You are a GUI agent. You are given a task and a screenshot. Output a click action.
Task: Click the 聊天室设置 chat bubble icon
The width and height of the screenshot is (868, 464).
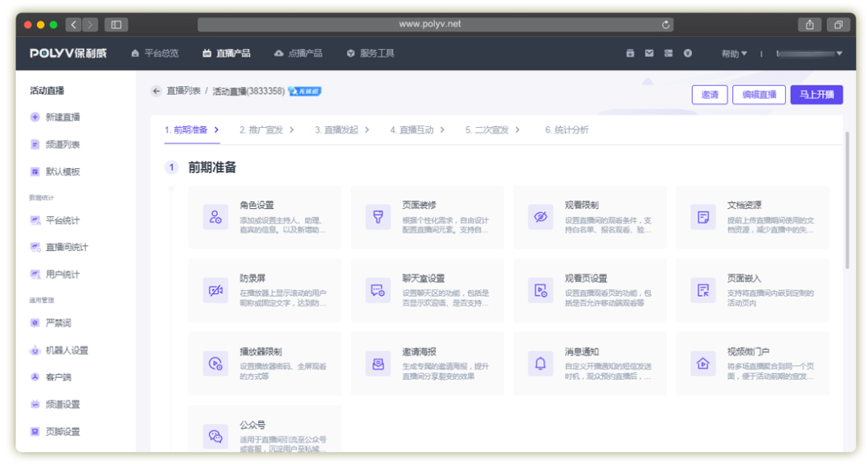pos(378,289)
